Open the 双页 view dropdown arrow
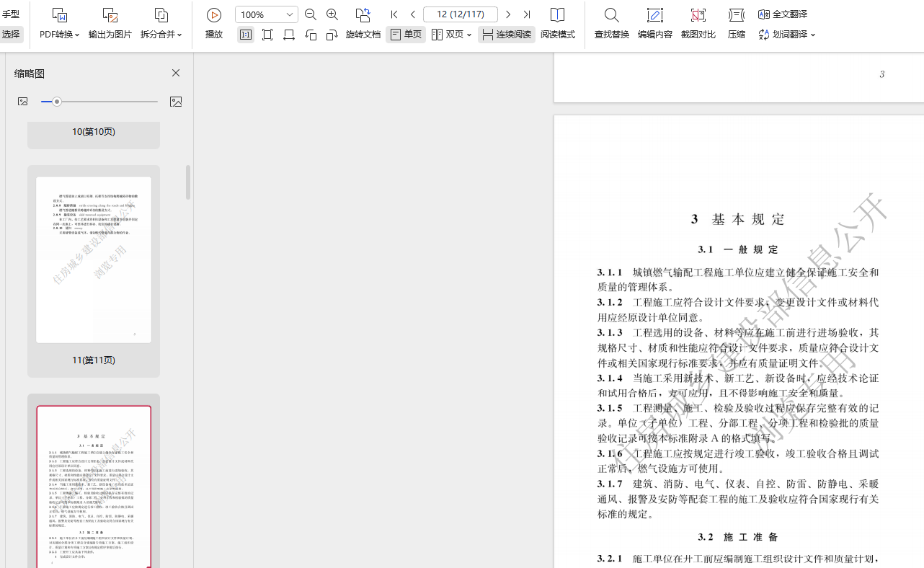 [x=469, y=35]
